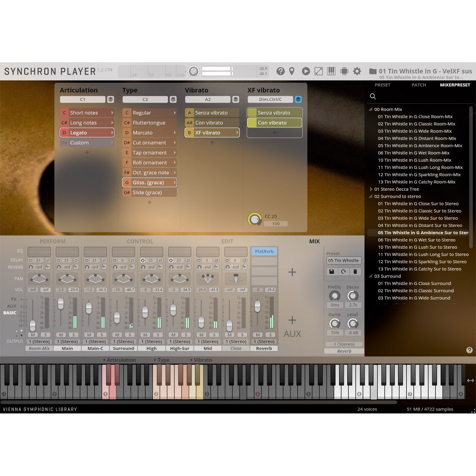Screen dimensions: 476x476
Task: Solo the Close channel
Action: [x=242, y=335]
